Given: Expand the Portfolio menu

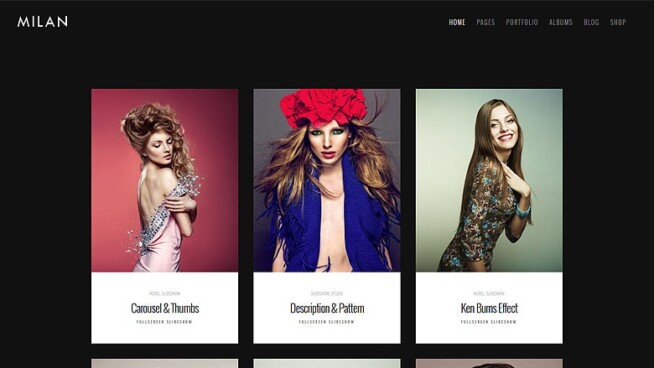Looking at the screenshot, I should point(522,22).
